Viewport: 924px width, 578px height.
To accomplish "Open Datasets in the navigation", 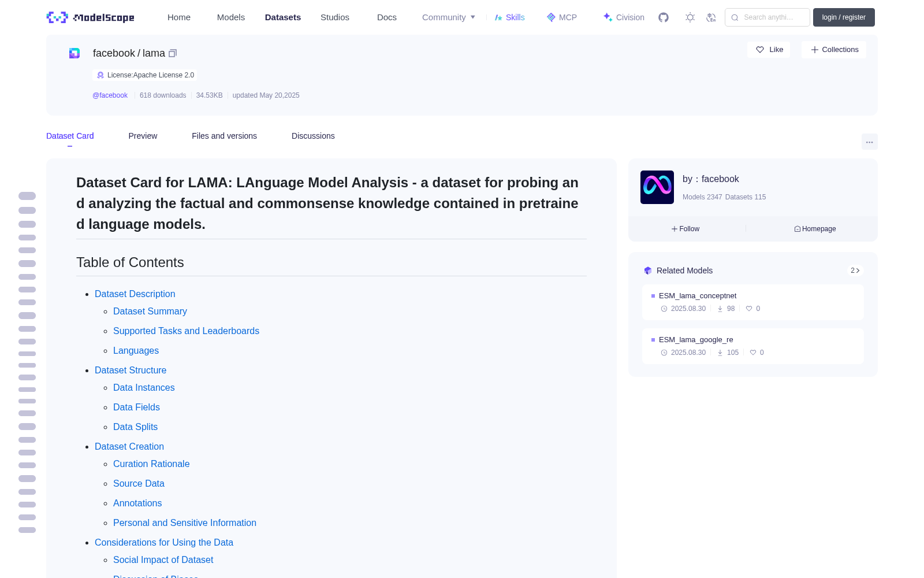I will [x=283, y=17].
